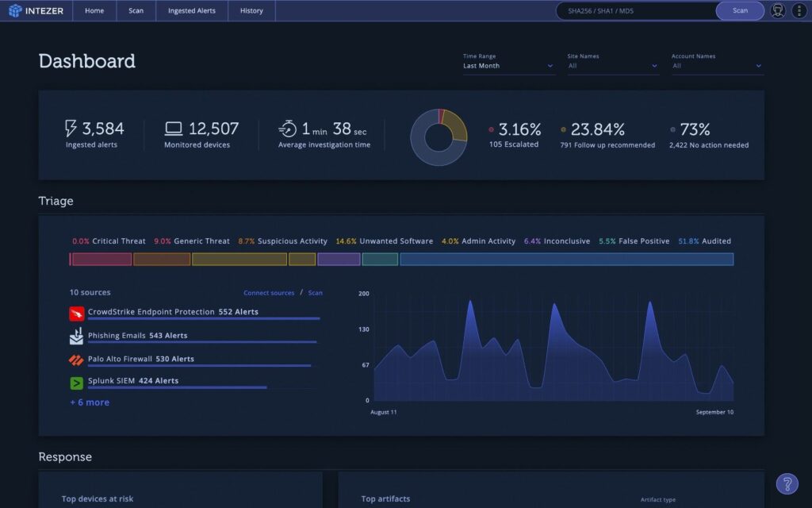The height and width of the screenshot is (508, 812).
Task: Click the monitored devices laptop icon
Action: pyautogui.click(x=174, y=128)
